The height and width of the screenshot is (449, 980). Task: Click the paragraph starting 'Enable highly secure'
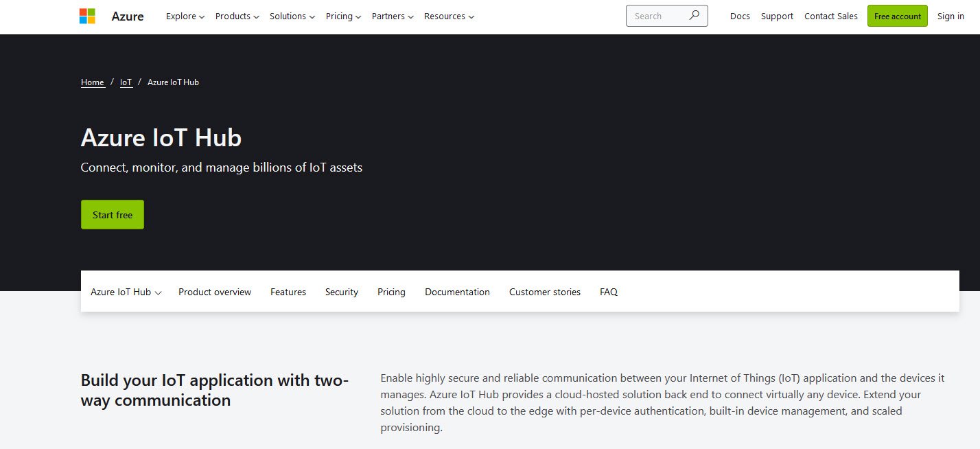(663, 402)
